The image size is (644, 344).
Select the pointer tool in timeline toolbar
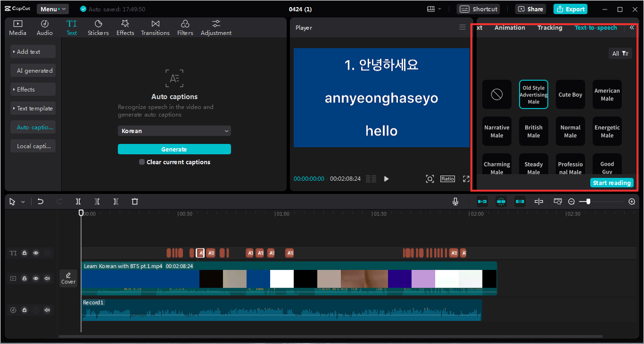pos(13,201)
